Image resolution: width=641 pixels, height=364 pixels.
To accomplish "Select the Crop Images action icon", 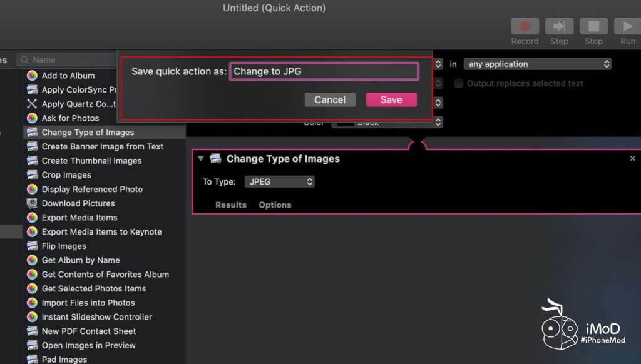I will tap(32, 175).
